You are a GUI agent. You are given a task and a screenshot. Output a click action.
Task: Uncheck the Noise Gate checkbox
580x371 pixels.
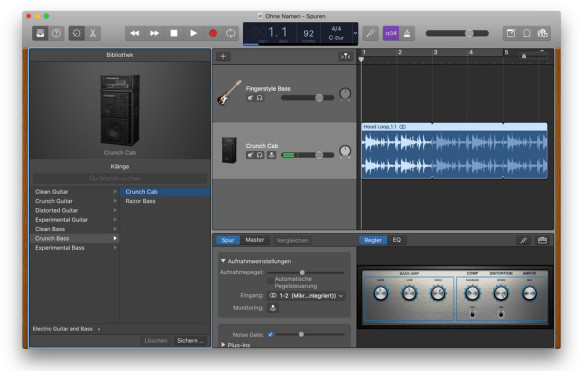coord(270,334)
